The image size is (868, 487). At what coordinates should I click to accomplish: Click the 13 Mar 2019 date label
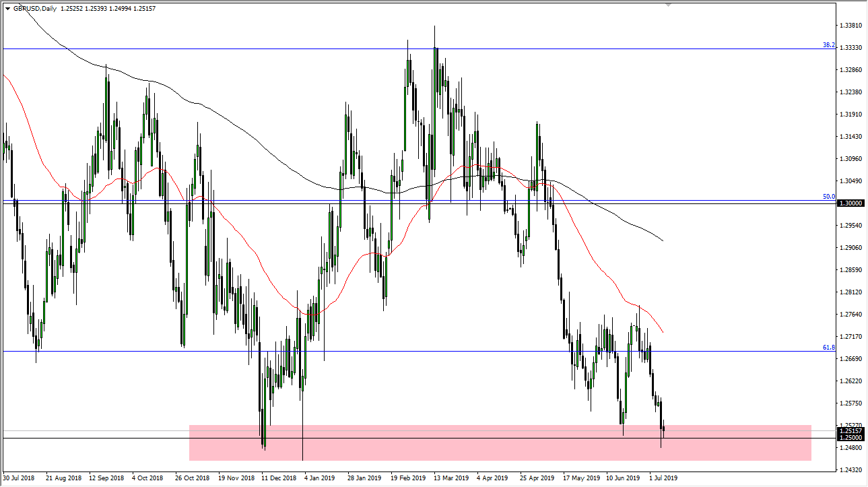point(450,480)
